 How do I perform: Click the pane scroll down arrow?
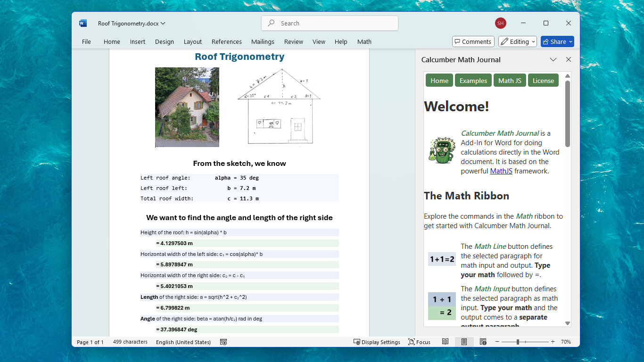[568, 323]
